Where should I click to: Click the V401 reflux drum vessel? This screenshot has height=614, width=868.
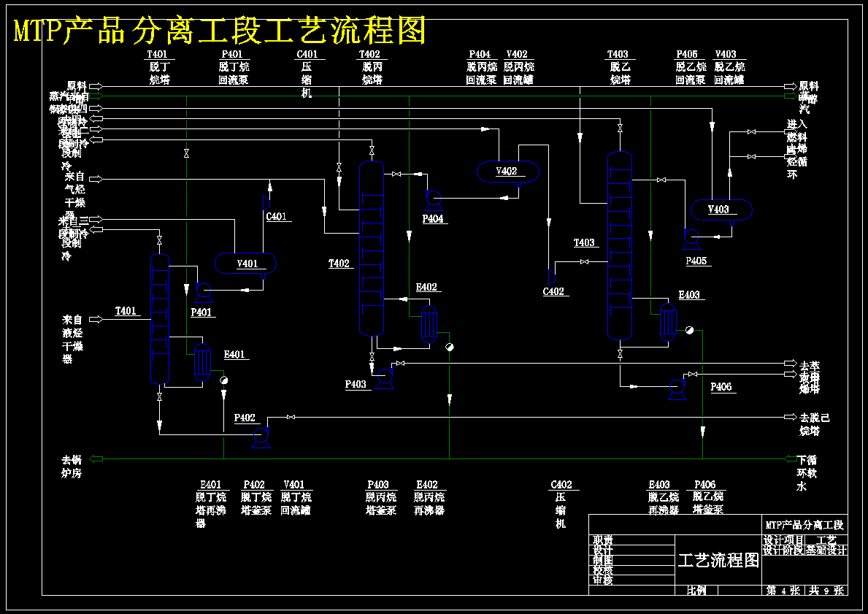coord(245,264)
